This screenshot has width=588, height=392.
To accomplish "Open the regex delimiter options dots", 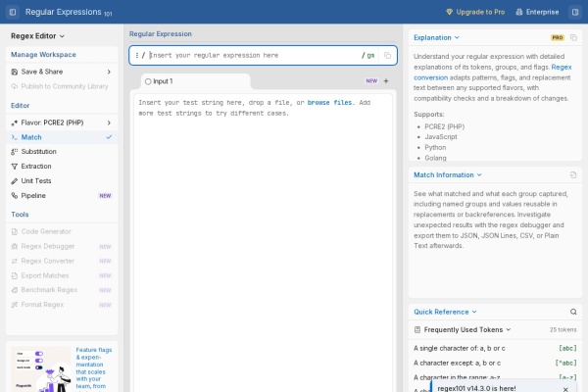I will tap(137, 56).
